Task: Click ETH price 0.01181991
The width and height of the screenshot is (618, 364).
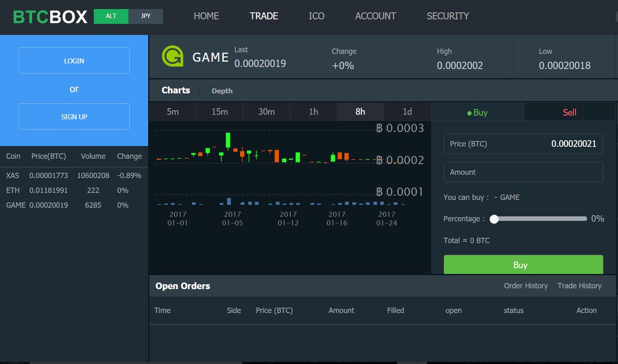Action: 48,190
